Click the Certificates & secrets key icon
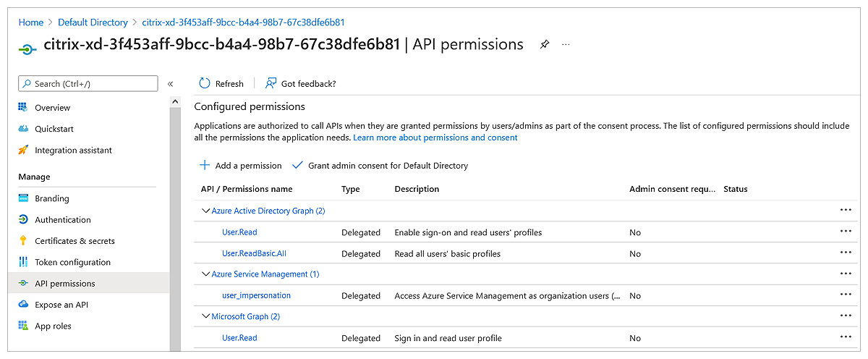 (22, 241)
